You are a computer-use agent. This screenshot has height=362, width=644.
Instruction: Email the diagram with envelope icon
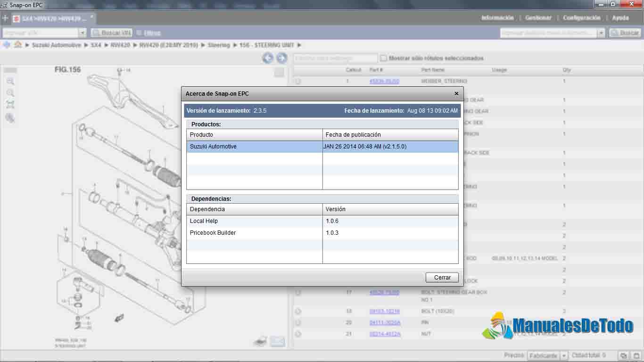(x=278, y=341)
